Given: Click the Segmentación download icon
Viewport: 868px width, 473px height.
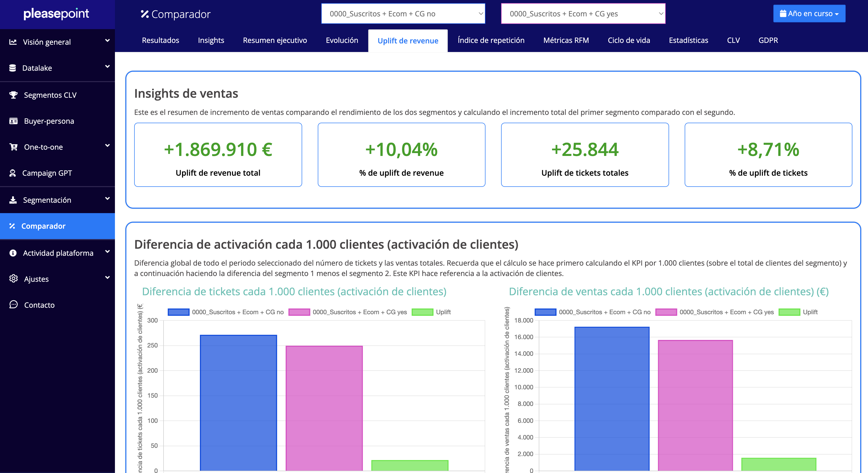Looking at the screenshot, I should click(13, 200).
